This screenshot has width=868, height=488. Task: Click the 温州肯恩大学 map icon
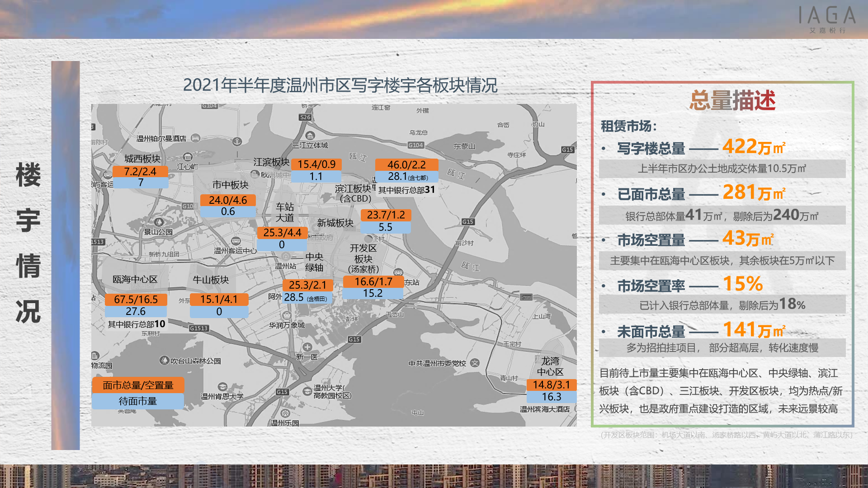(x=222, y=387)
